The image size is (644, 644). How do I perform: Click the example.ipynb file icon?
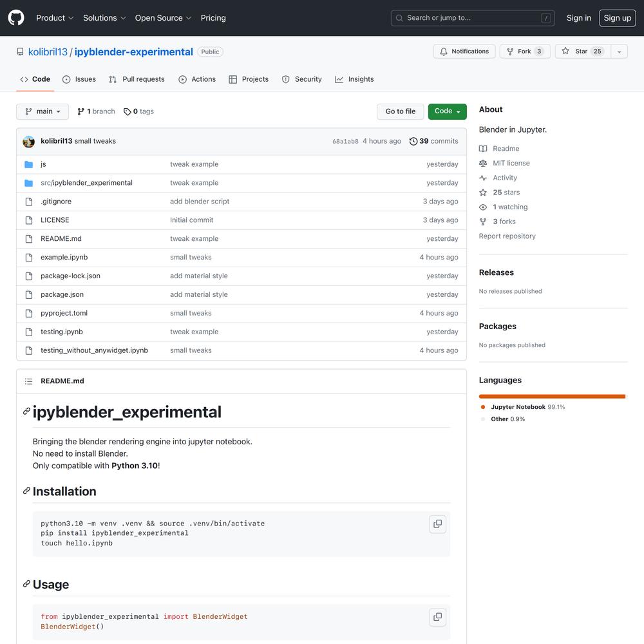tap(29, 258)
